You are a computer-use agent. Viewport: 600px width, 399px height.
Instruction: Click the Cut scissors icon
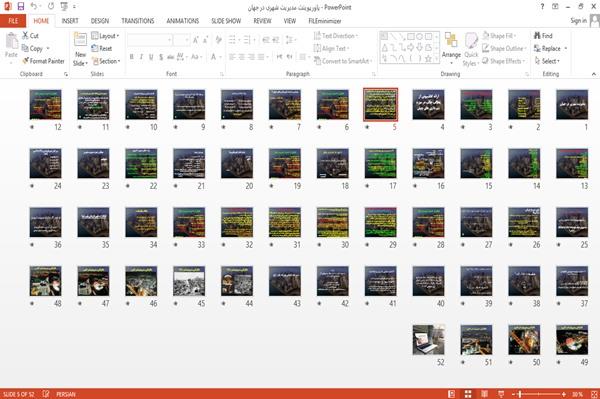(25, 35)
